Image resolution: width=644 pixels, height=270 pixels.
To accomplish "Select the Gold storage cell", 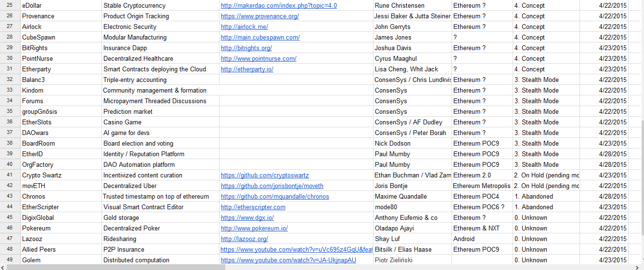I will [160, 218].
